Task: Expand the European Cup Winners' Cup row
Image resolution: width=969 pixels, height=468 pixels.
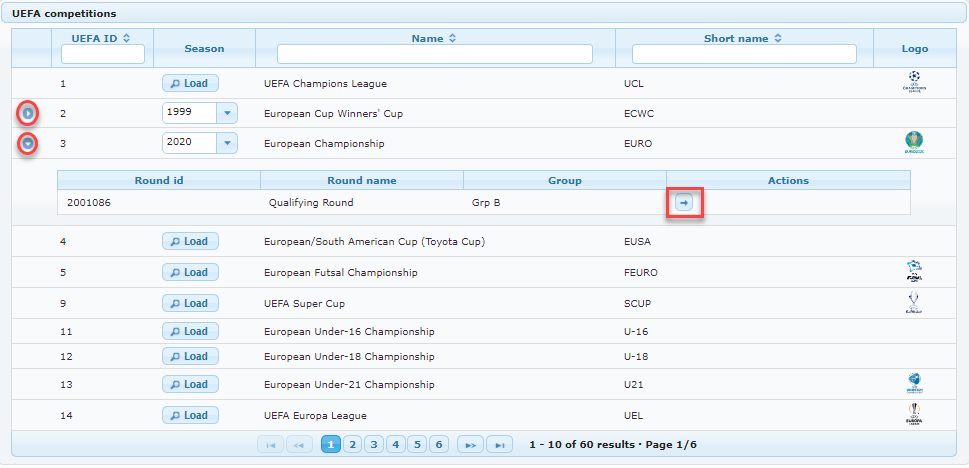Action: (x=29, y=113)
